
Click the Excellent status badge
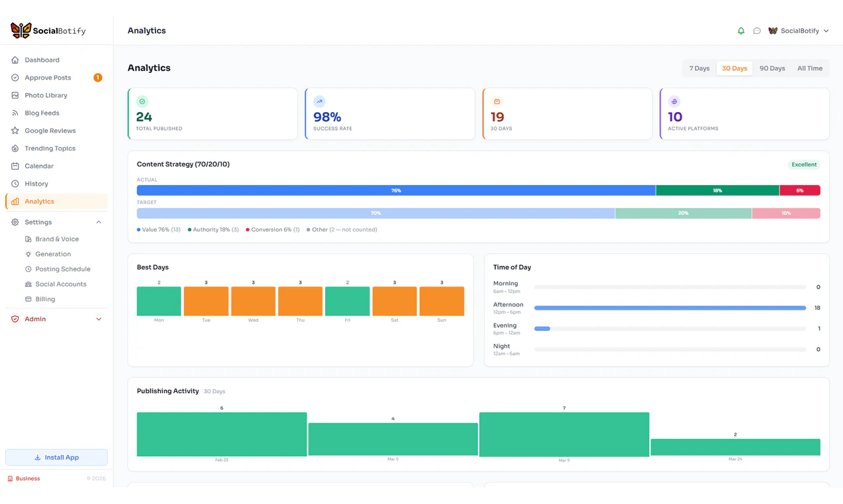coord(804,164)
